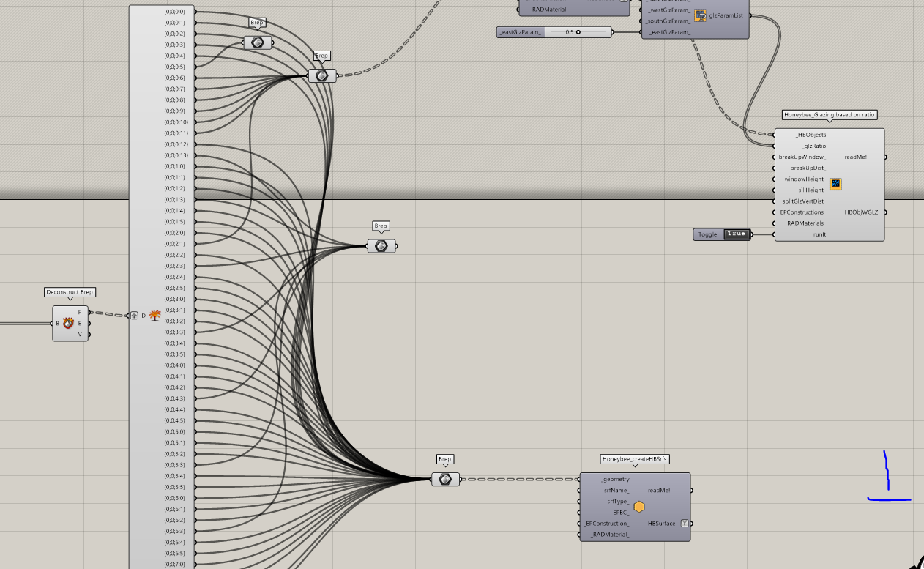Click the Explode Tree icon beside D

155,316
